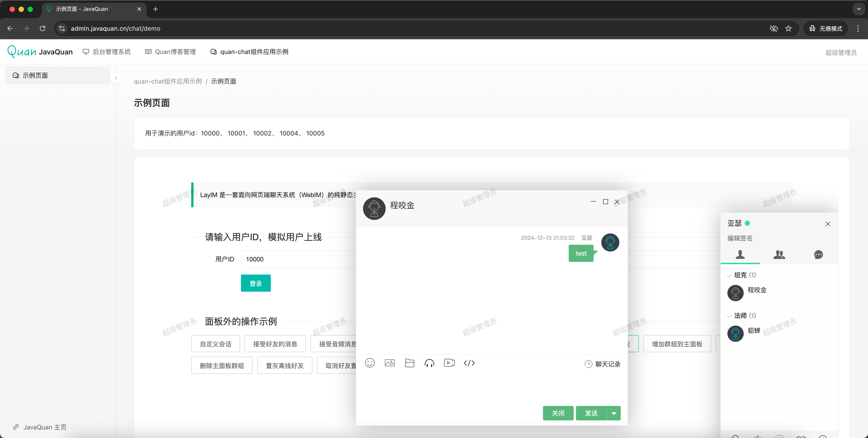
Task: Click the code insert icon in chat
Action: pyautogui.click(x=469, y=363)
